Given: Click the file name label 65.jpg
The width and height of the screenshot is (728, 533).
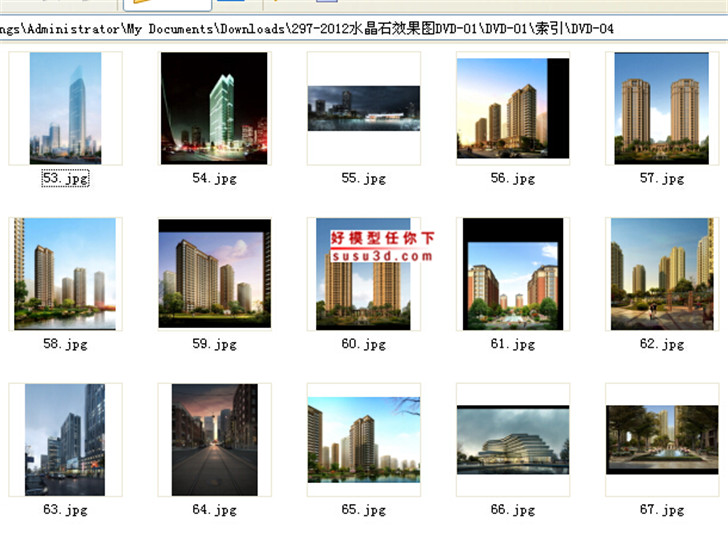Looking at the screenshot, I should pos(364,510).
